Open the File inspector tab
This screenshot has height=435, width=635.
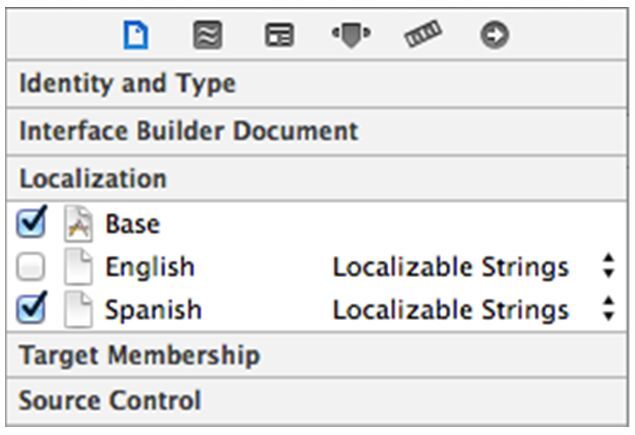136,35
